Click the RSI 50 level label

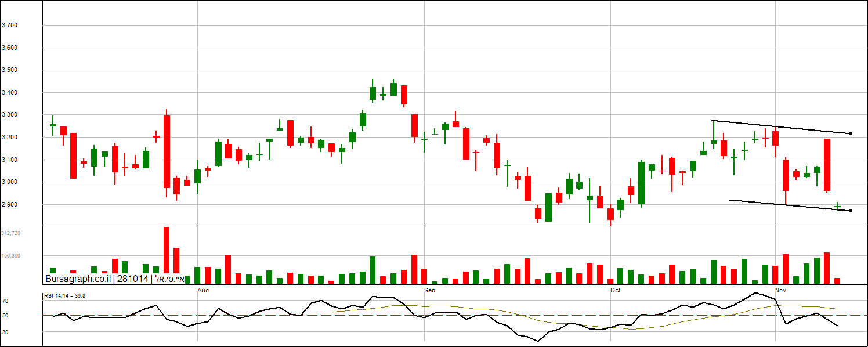[x=5, y=316]
